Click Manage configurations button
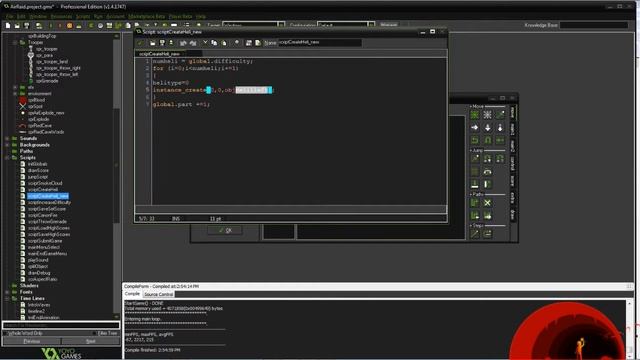 click(389, 25)
